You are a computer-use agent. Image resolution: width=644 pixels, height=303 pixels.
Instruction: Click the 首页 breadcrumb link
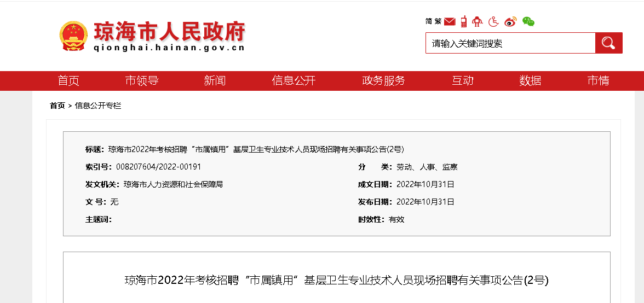coord(58,106)
